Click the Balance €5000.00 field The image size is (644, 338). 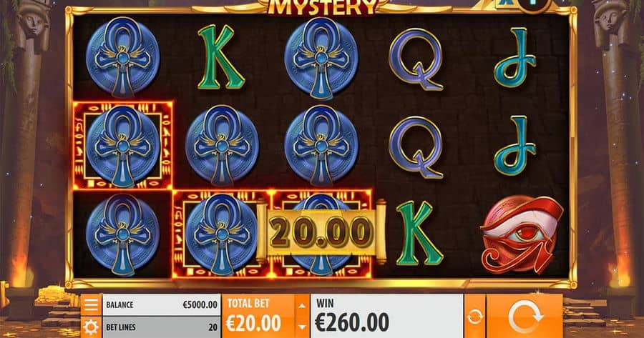click(x=161, y=305)
